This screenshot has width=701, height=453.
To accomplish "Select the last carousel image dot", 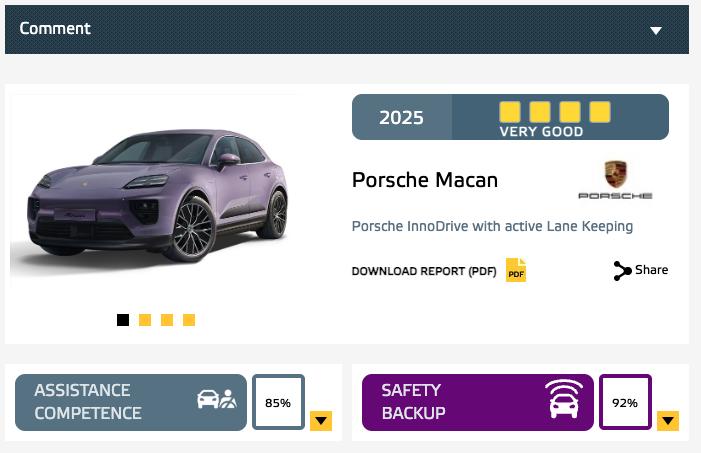I will 189,320.
